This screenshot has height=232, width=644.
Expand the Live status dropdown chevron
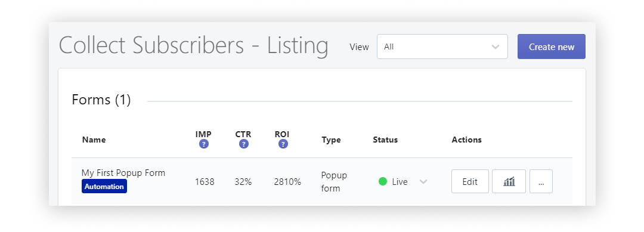(423, 182)
